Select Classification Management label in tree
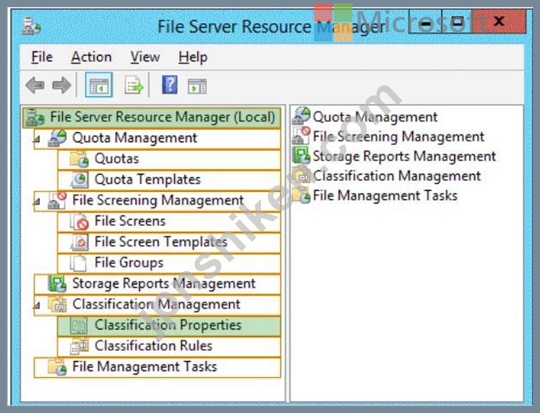The width and height of the screenshot is (540, 413). point(156,304)
